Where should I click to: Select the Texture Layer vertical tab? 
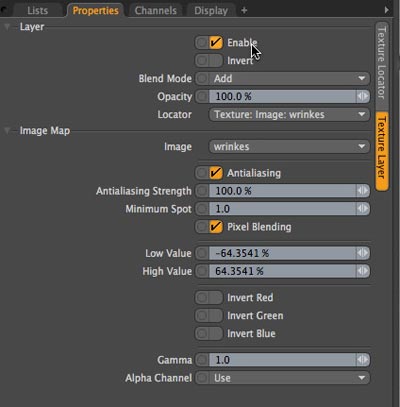point(382,151)
